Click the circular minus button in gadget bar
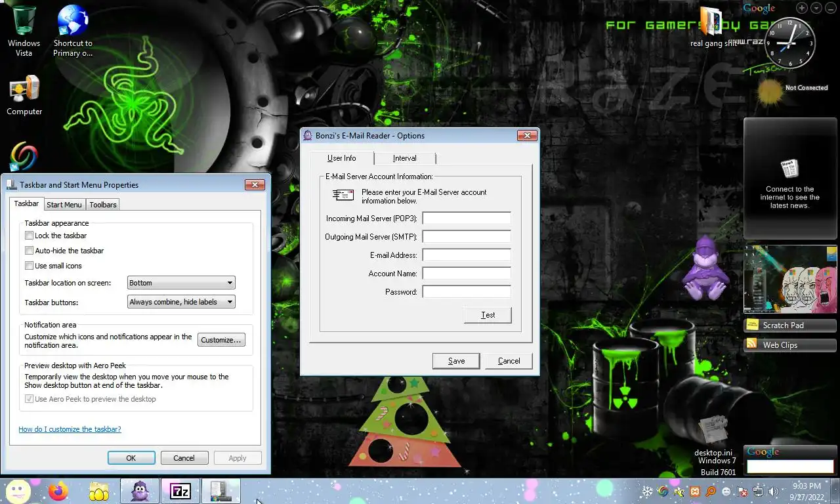Viewport: 840px width, 504px height. click(831, 8)
